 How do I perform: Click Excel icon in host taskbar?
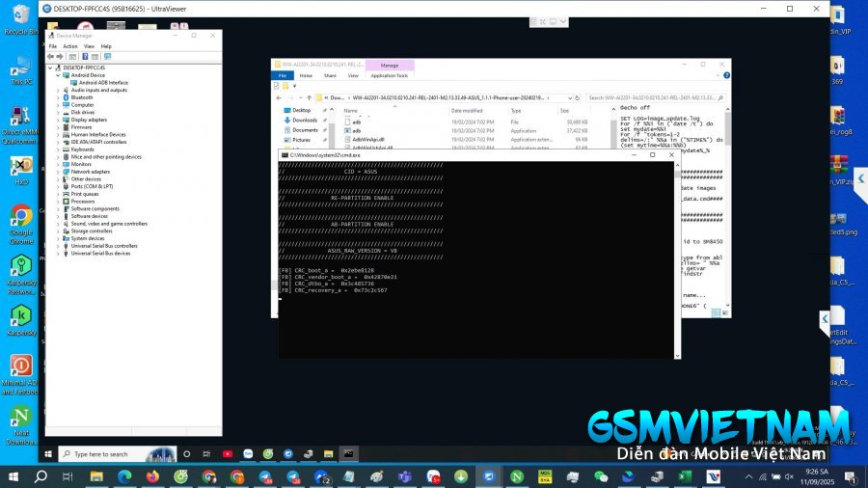click(686, 476)
